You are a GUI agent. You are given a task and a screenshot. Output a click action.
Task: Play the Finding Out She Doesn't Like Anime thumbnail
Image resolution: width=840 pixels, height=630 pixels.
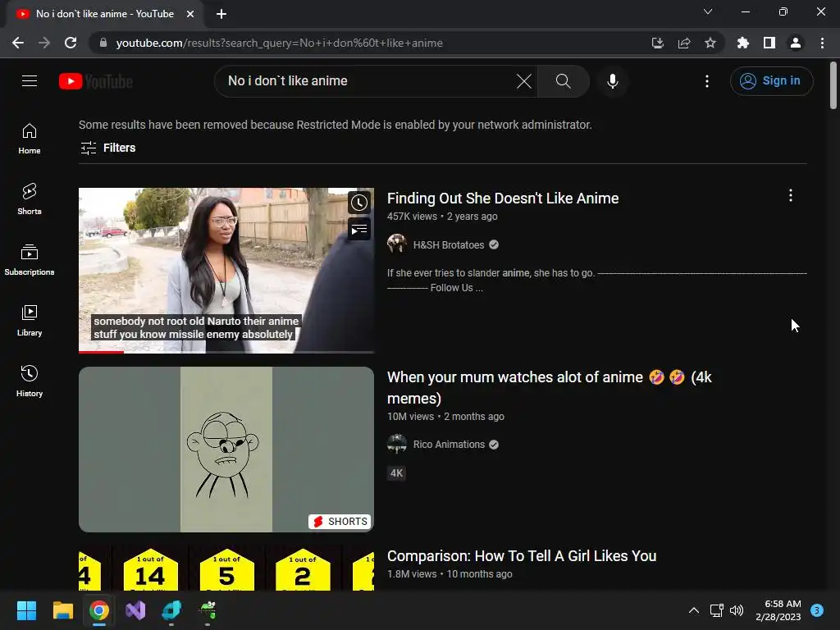click(226, 270)
